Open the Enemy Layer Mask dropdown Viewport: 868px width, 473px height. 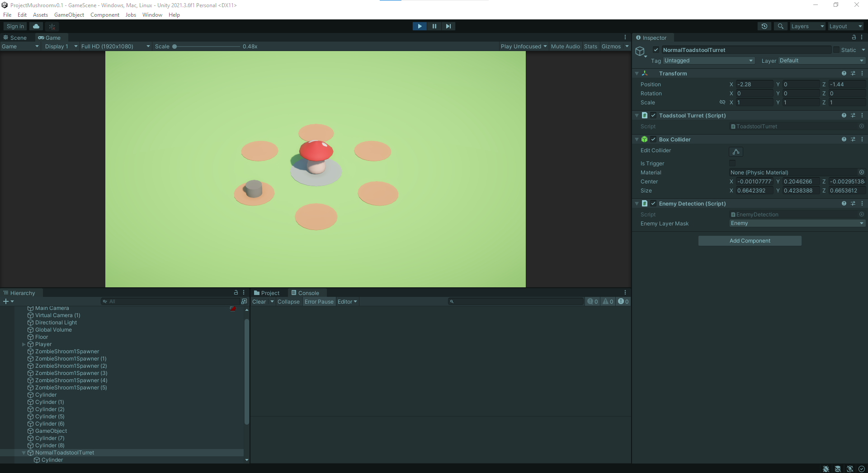pyautogui.click(x=797, y=223)
